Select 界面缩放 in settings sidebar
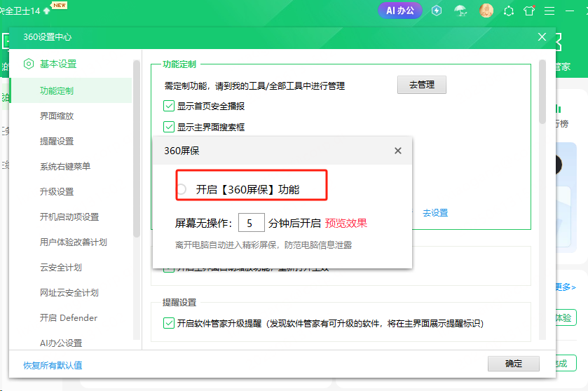 coord(57,116)
